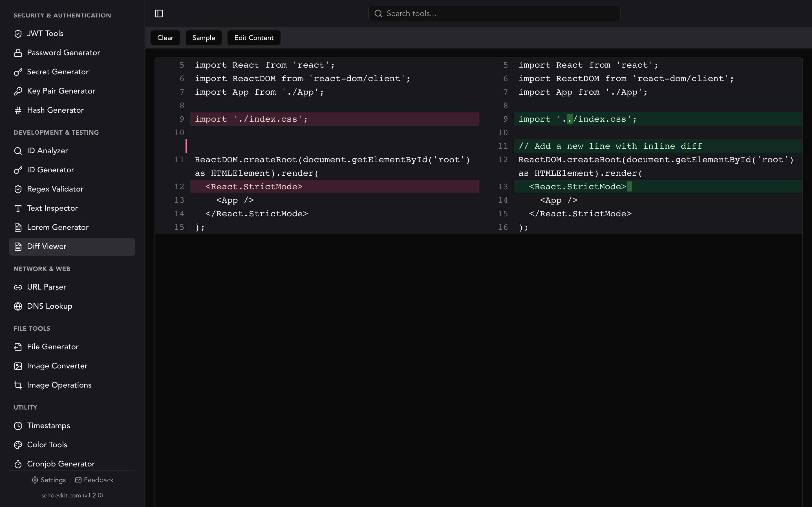Open the Feedback form

(x=94, y=480)
